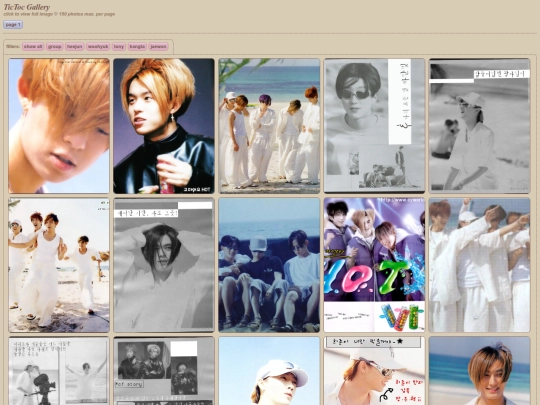View the color beach photo of five in white
Viewport: 540px width, 405px height.
(x=269, y=126)
